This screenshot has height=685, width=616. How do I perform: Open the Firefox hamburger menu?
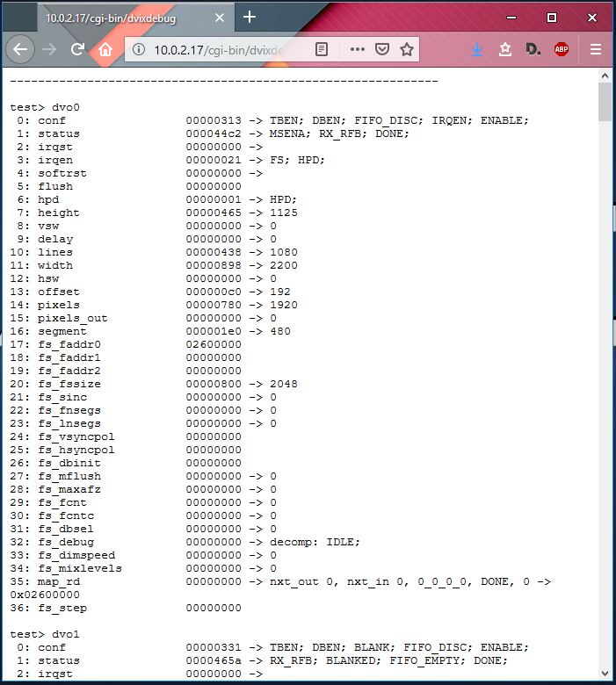596,49
